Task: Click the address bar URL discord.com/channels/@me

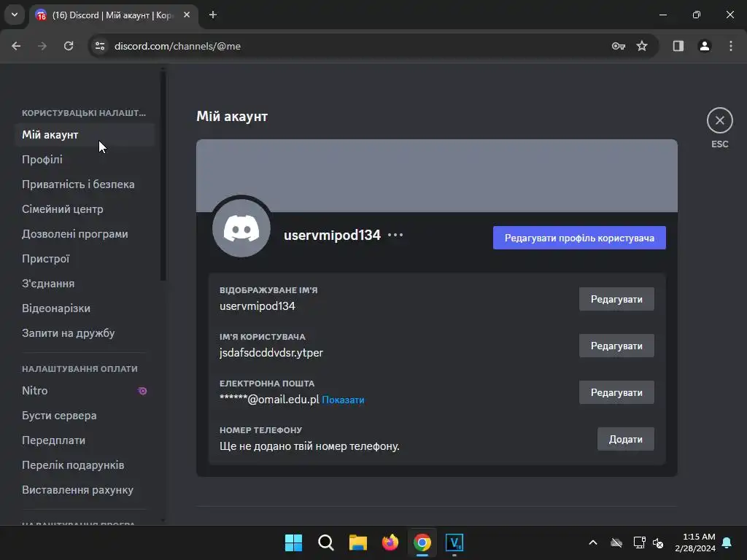Action: pos(177,46)
